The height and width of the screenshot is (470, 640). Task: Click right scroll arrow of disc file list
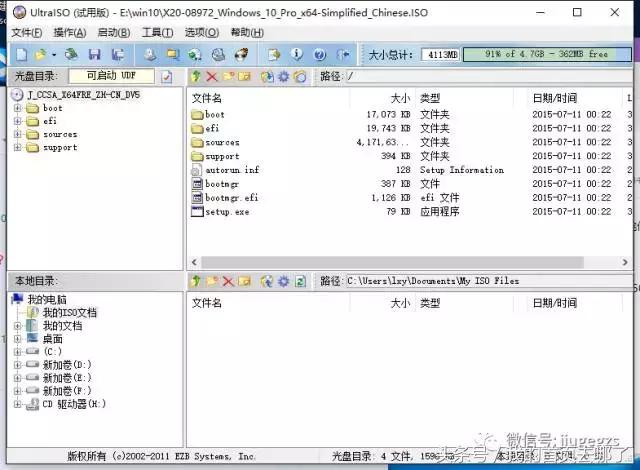(x=624, y=262)
